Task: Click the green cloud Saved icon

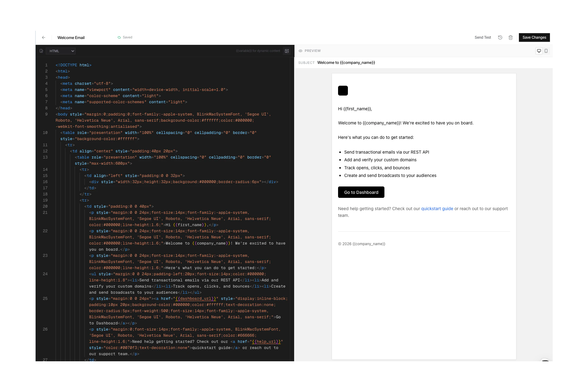Action: click(119, 37)
